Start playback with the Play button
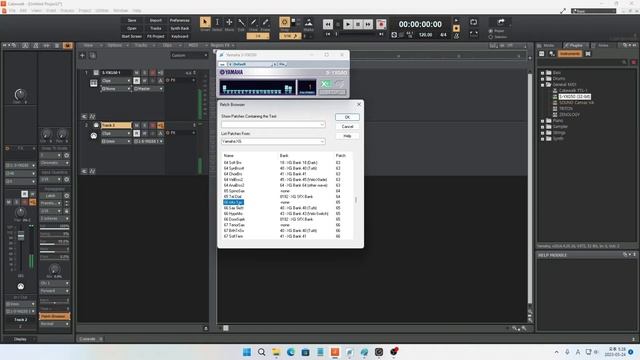This screenshot has height=360, width=640. tap(348, 24)
